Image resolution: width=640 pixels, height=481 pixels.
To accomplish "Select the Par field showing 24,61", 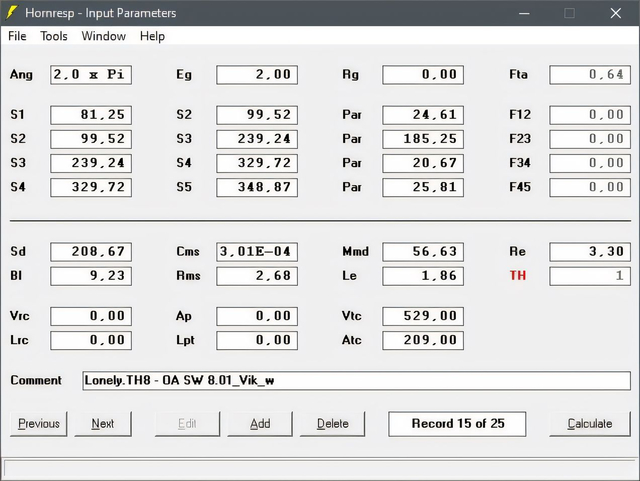I will 423,115.
